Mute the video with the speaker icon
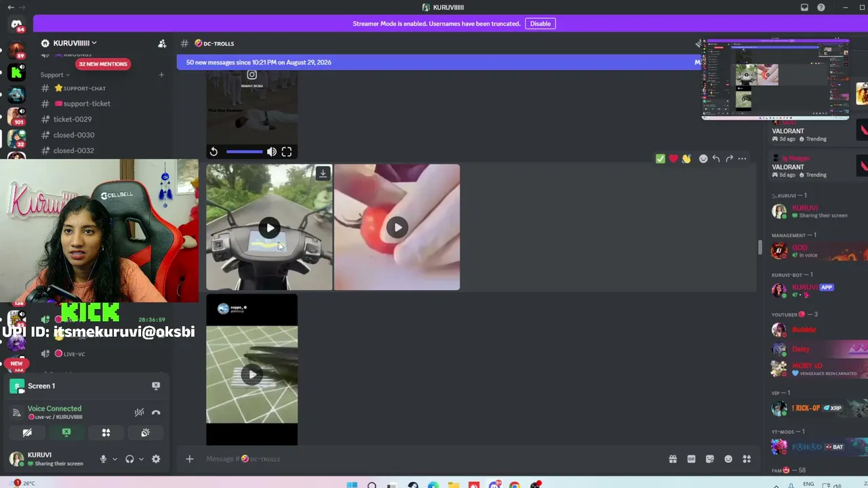 coord(271,152)
